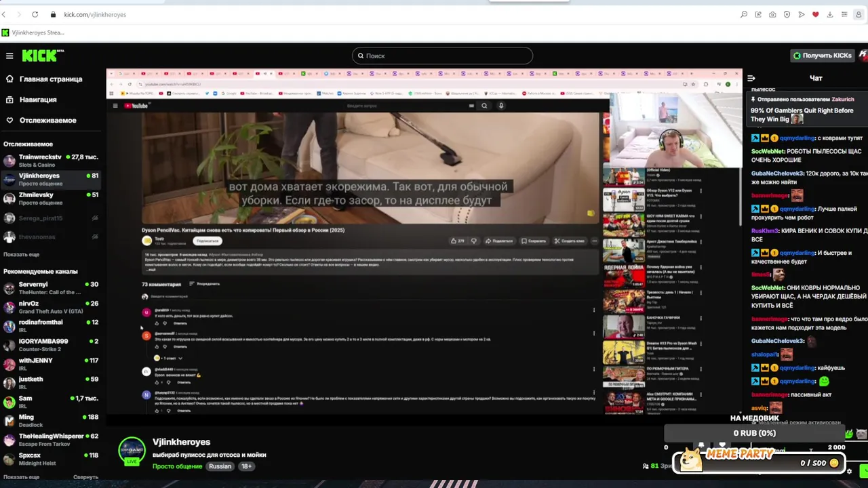Image resolution: width=868 pixels, height=488 pixels.
Task: Open recommended channel rodinafromthai
Action: point(51,326)
